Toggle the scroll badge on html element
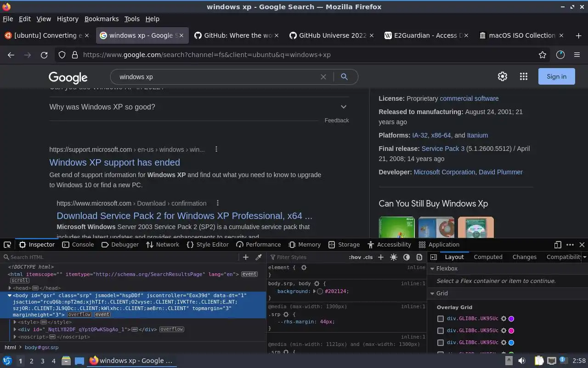Viewport: 588px width, 368px height. click(x=20, y=280)
